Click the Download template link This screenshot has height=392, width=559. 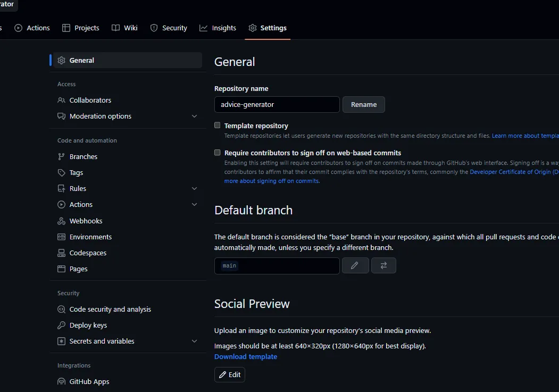click(246, 356)
